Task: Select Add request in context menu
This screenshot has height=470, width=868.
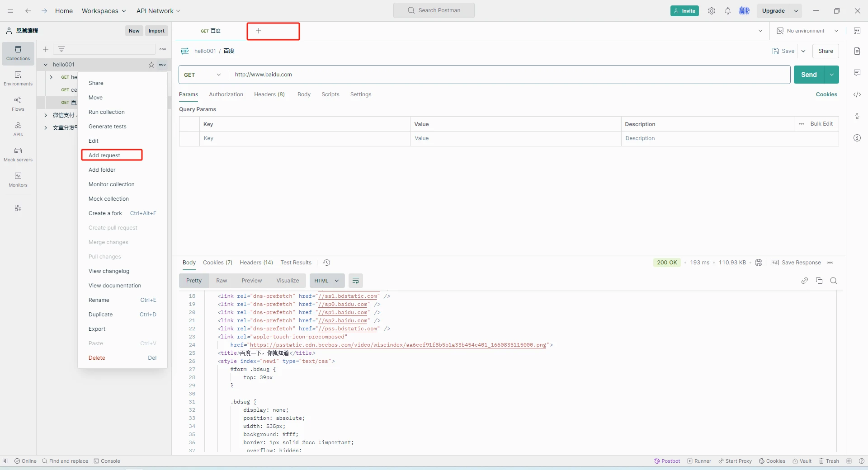Action: (x=104, y=155)
